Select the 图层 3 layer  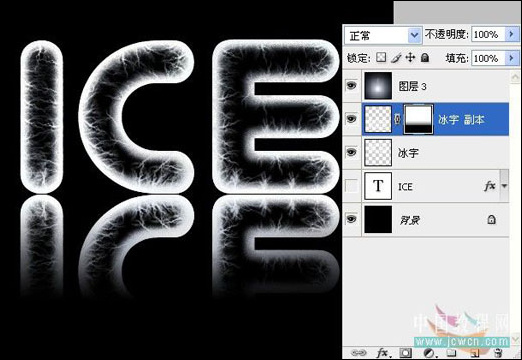pyautogui.click(x=436, y=86)
